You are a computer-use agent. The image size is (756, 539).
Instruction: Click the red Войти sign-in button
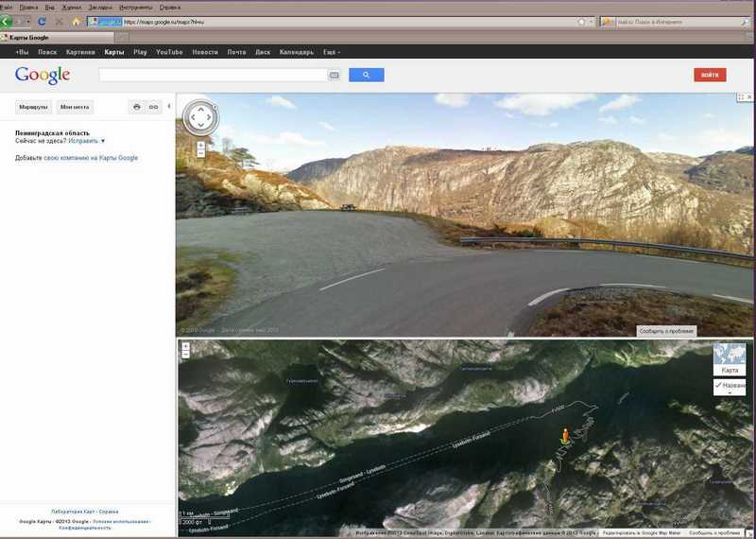pyautogui.click(x=709, y=75)
